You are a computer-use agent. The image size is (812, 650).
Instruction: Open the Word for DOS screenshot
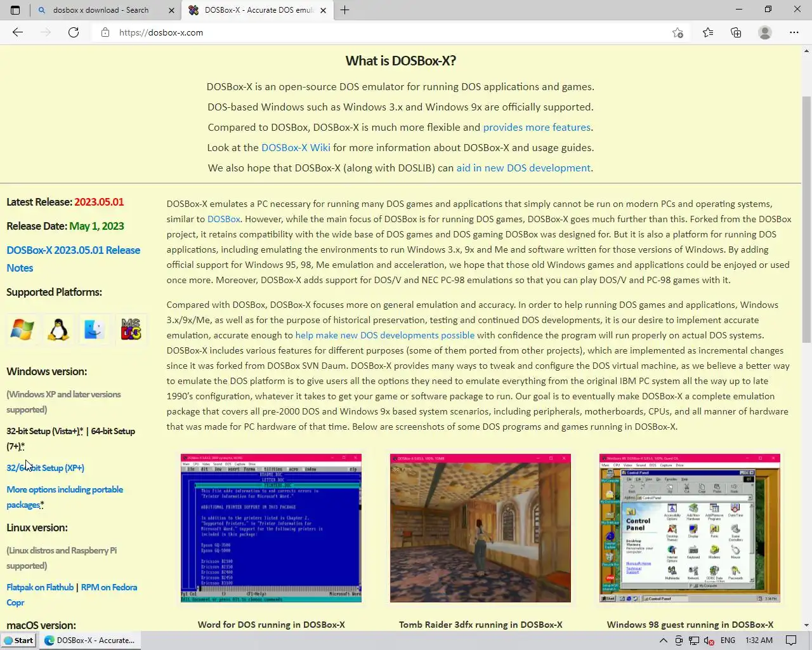coord(271,528)
